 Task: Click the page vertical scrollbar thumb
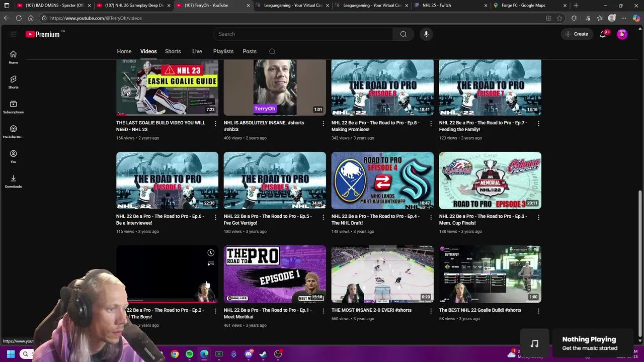coord(640,263)
